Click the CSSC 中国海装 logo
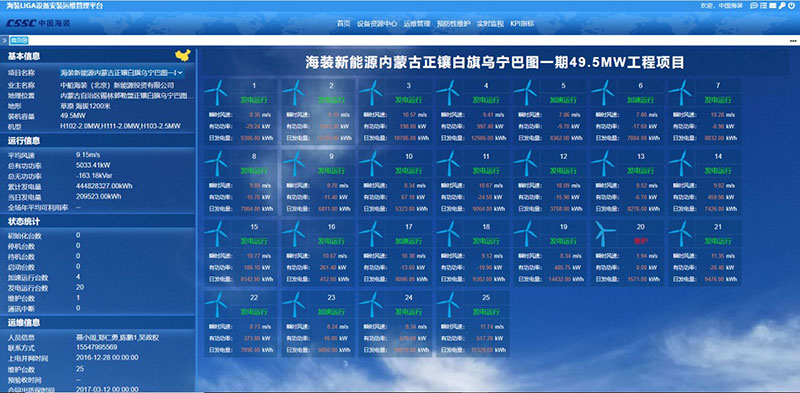The image size is (800, 393). coord(38,23)
